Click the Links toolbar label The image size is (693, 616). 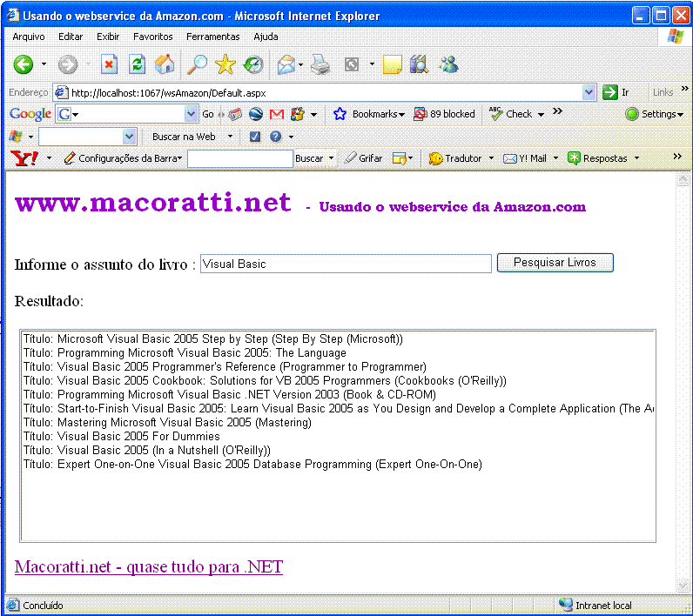[x=663, y=92]
